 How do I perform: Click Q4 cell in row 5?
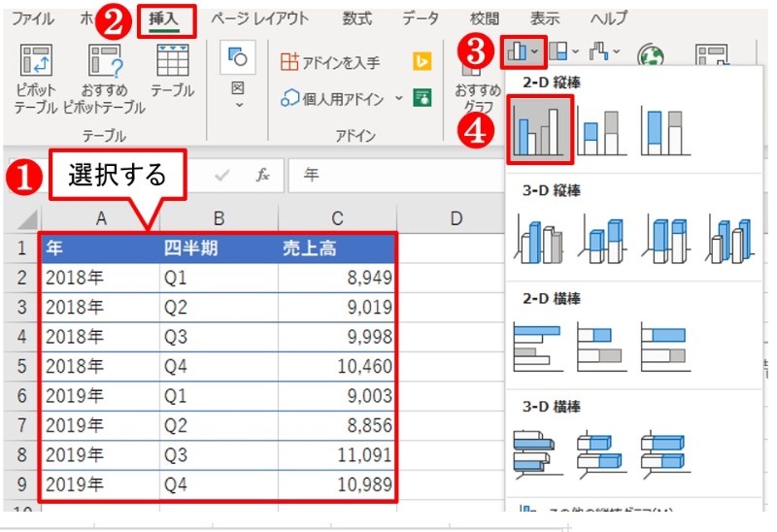[219, 367]
